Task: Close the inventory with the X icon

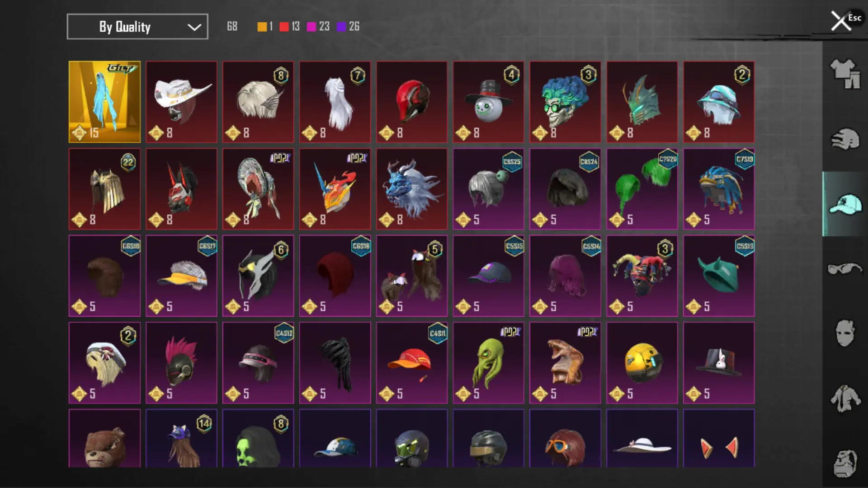Action: (841, 21)
